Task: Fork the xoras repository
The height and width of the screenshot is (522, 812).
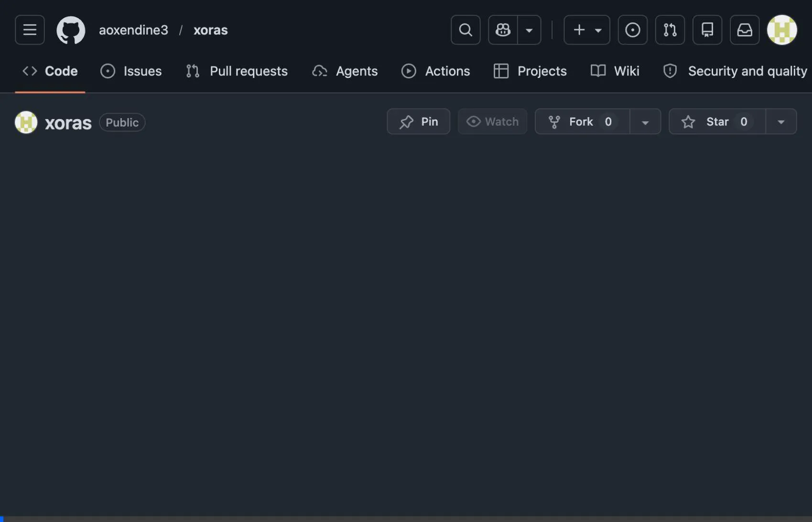Action: (582, 121)
